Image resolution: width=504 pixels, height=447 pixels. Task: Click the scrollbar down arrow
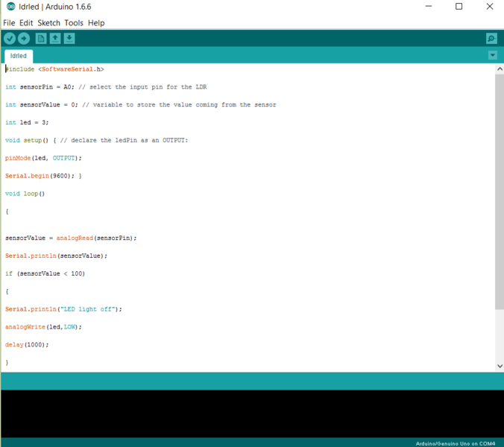pos(499,366)
